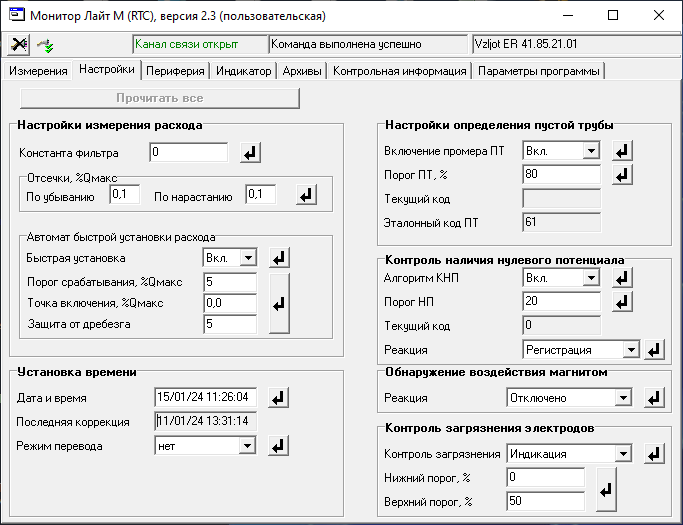Apply the Порог срабатывания group with tall enter arrow
The image size is (683, 525).
279,304
